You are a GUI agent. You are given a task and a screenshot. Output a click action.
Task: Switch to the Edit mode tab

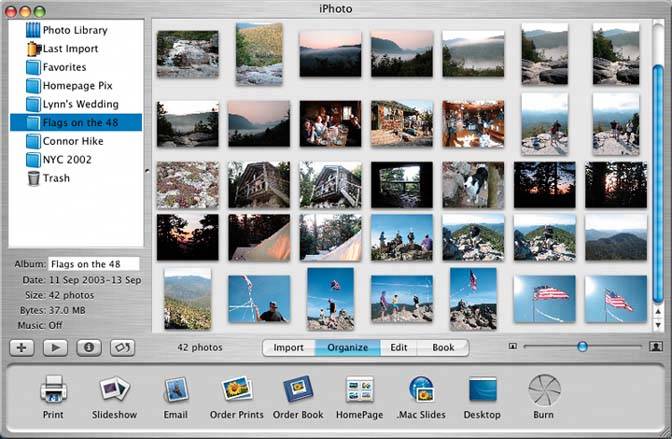[x=398, y=348]
